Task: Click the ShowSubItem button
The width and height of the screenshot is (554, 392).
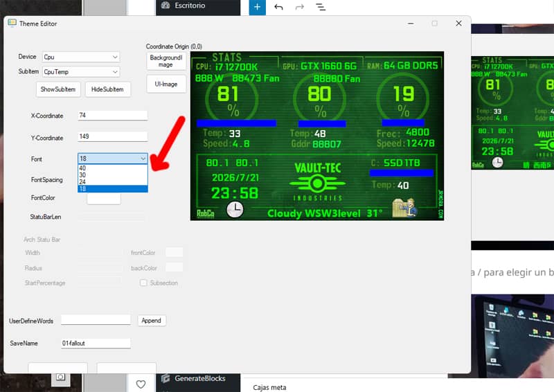Action: (58, 89)
